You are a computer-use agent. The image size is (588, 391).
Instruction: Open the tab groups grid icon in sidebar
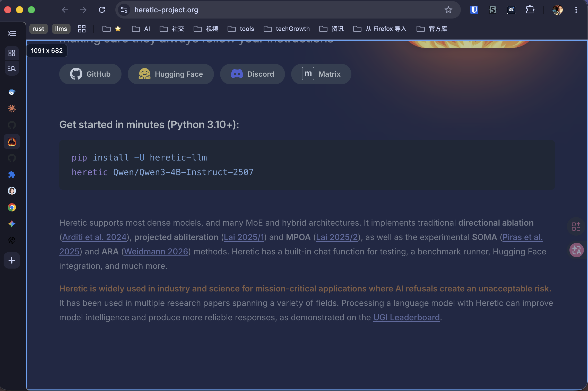pyautogui.click(x=12, y=53)
